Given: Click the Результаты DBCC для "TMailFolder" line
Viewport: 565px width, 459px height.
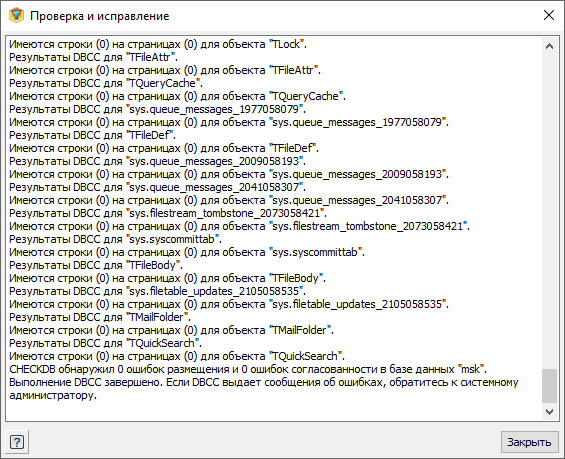Looking at the screenshot, I should tap(100, 317).
